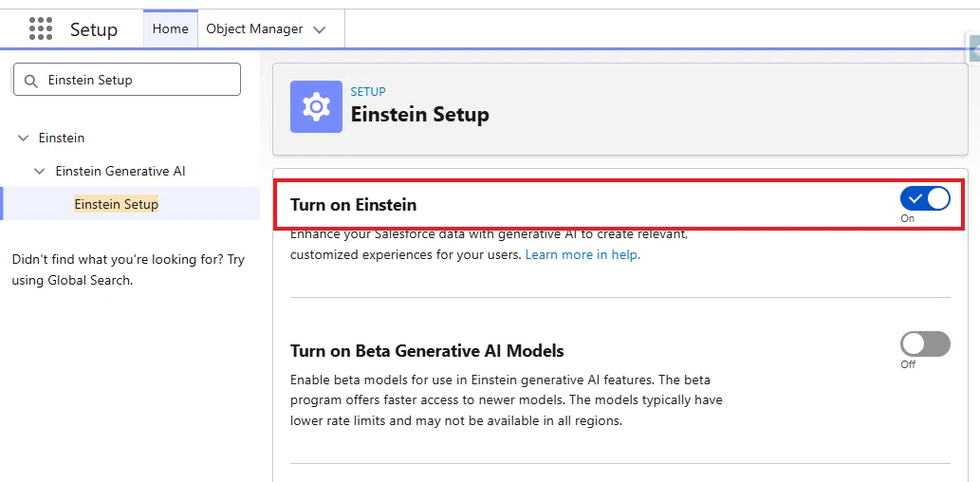Switch to the Home tab
980x482 pixels.
click(171, 28)
